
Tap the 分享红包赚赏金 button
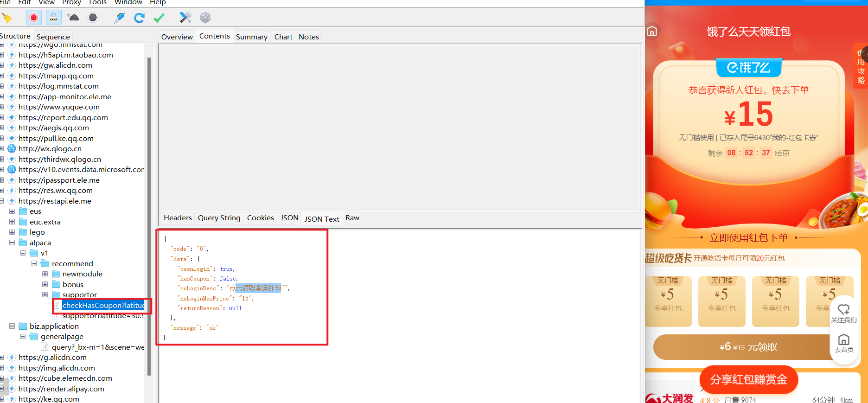pos(749,380)
